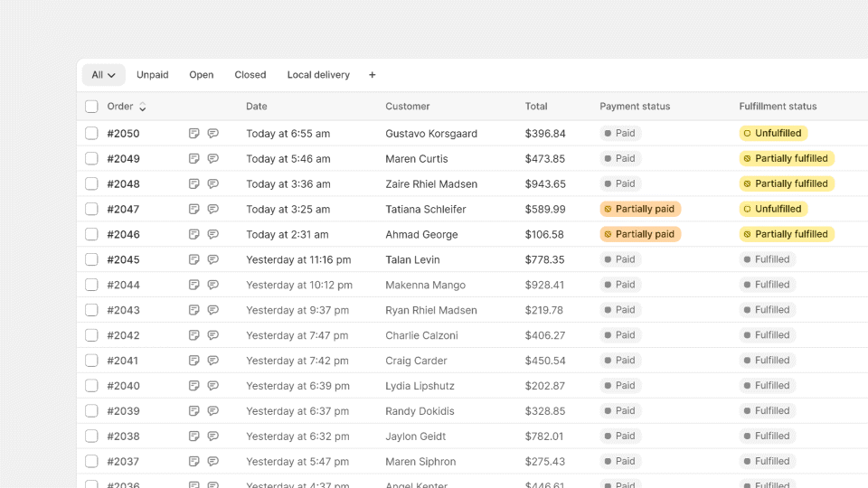Check the box next to order #2044
This screenshot has height=488, width=868.
91,286
